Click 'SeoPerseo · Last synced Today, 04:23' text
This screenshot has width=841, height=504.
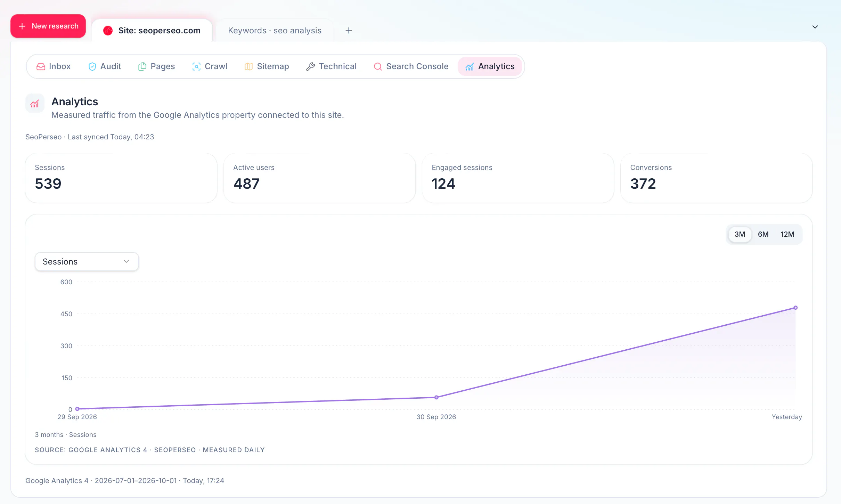click(x=90, y=137)
